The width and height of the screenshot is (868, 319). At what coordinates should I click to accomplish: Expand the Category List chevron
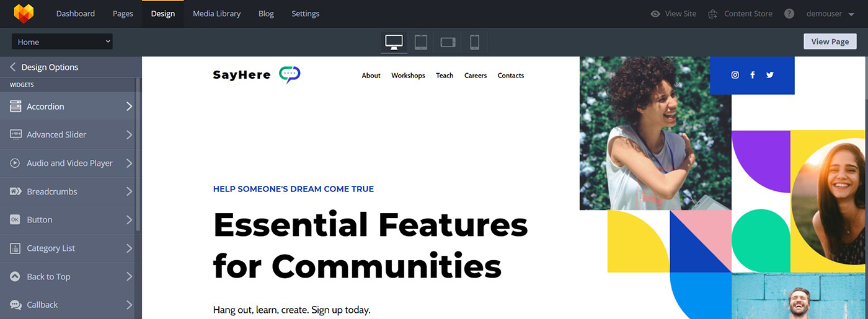[x=129, y=248]
